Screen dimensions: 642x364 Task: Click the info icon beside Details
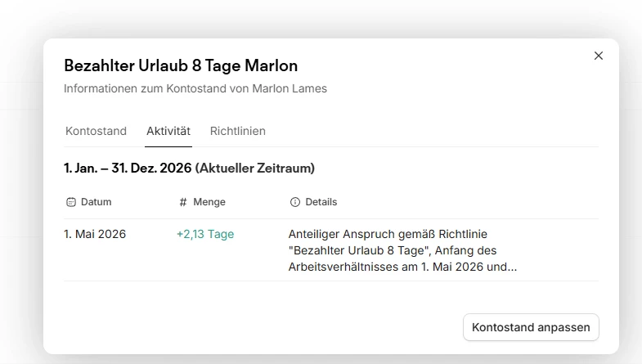point(294,202)
